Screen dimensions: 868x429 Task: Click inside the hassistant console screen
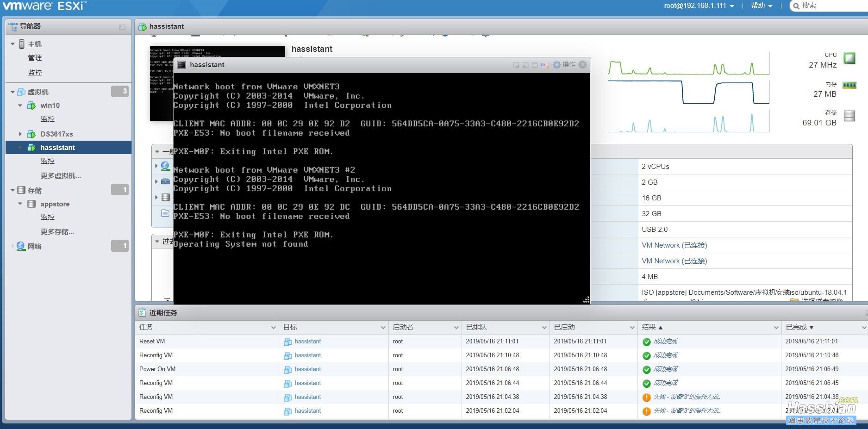[381, 188]
